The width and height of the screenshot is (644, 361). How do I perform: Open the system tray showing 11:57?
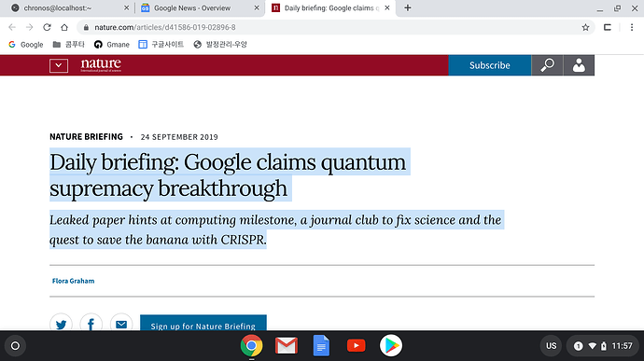[603, 346]
